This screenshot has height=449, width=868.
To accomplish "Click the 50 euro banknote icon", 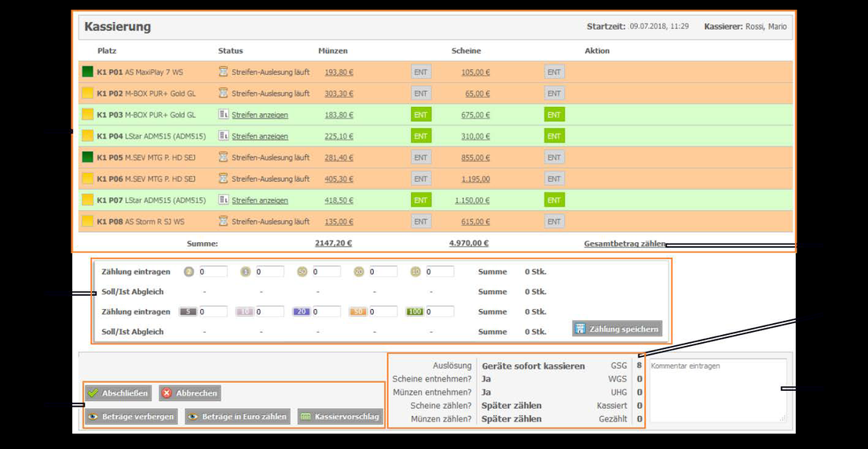I will point(358,312).
